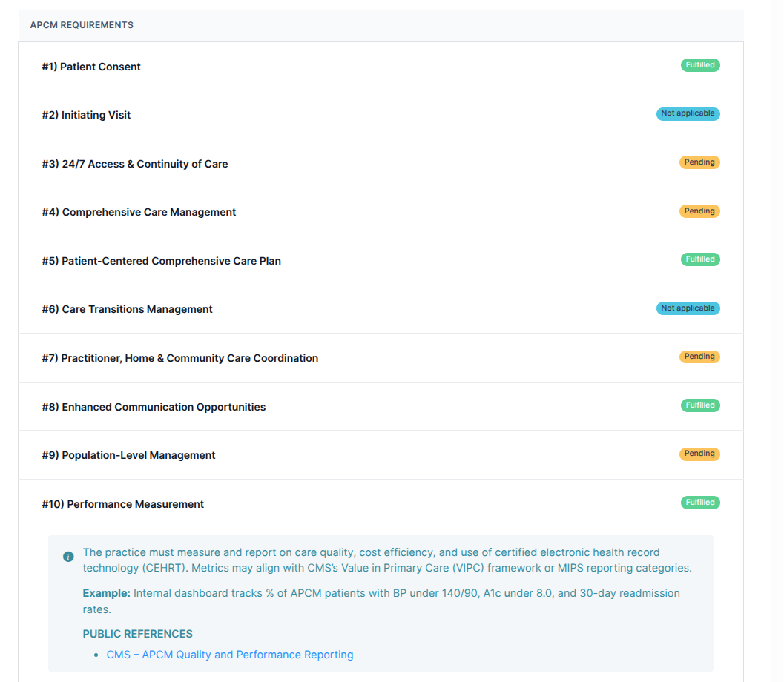Click the Fulfilled badge on Patient Consent
Screen dimensions: 784x682
699,64
